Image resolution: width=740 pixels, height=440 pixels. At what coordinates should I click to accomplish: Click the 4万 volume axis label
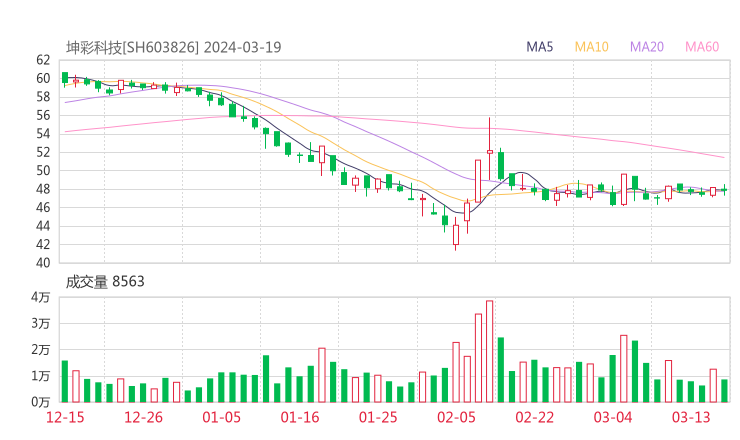pos(41,297)
